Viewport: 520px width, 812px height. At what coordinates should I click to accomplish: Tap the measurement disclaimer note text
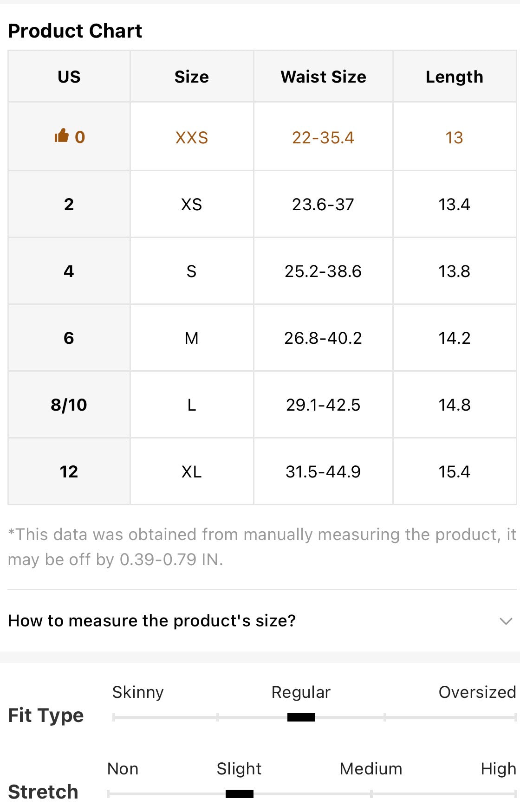point(262,547)
